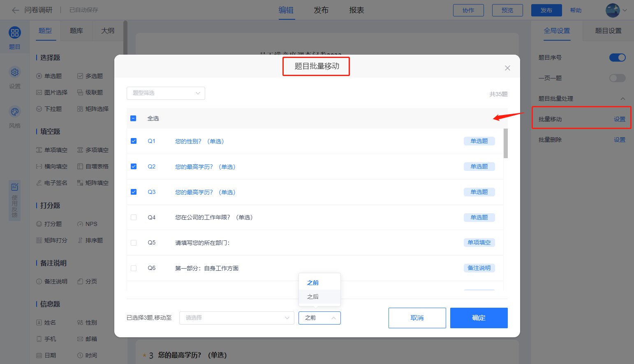Open the 题型筛选 dropdown
The image size is (634, 364).
(166, 93)
